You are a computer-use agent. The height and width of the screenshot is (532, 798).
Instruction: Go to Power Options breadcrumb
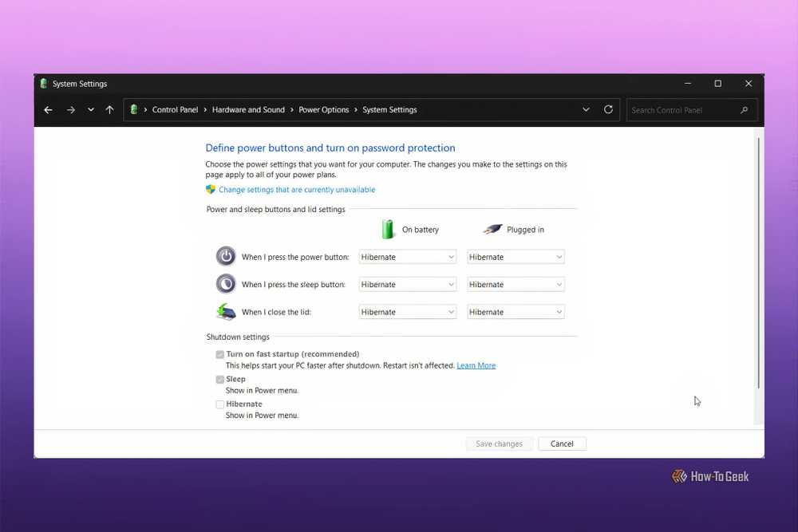pos(324,110)
